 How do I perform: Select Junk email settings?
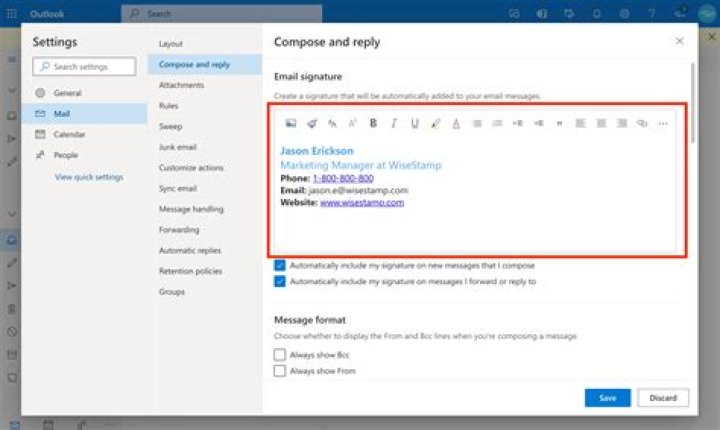tap(205, 147)
